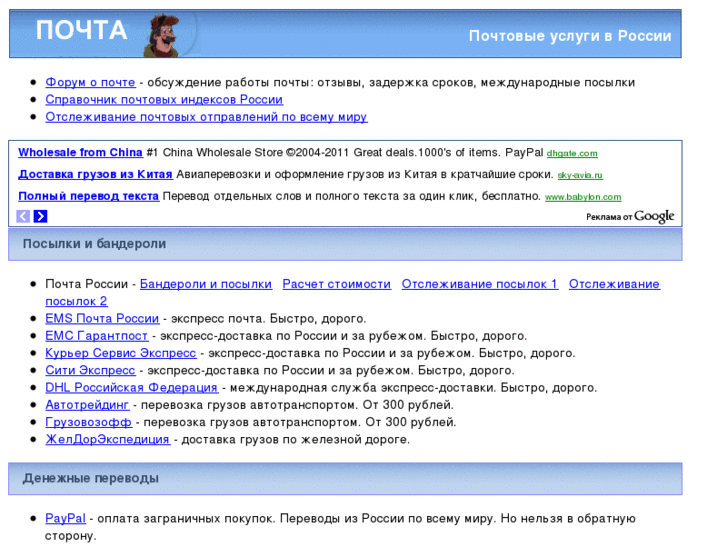Viewport: 727px width, 545px height.
Task: Open the EMS Почта России link
Action: click(102, 319)
